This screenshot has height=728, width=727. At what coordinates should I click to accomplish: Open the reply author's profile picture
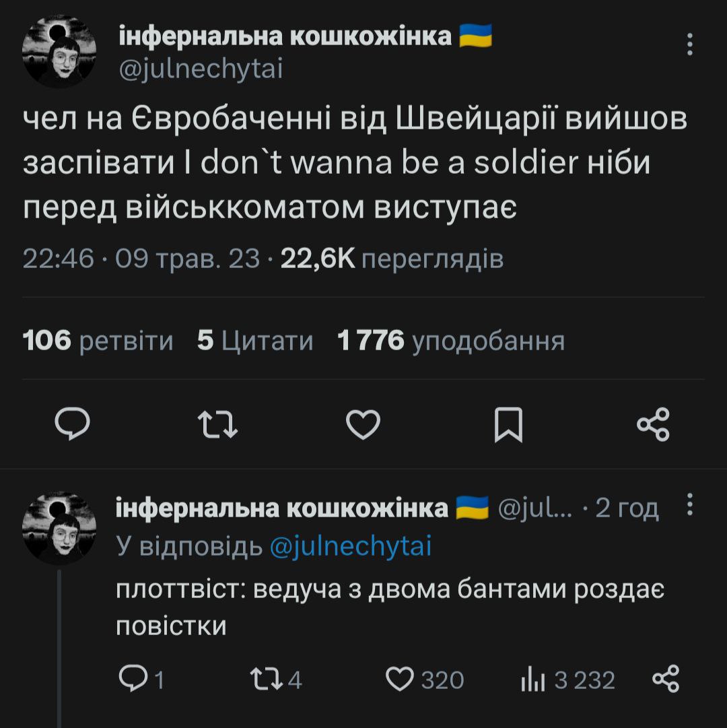coord(59,528)
